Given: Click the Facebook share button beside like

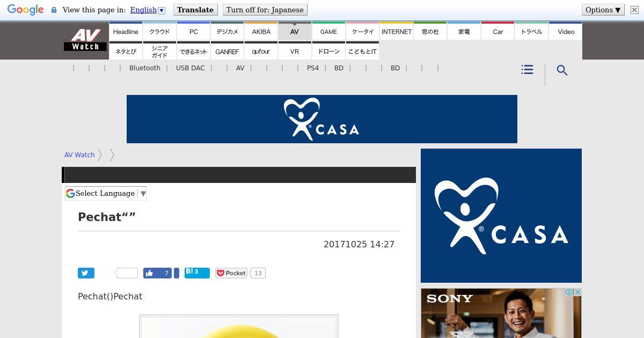Looking at the screenshot, I should [177, 273].
